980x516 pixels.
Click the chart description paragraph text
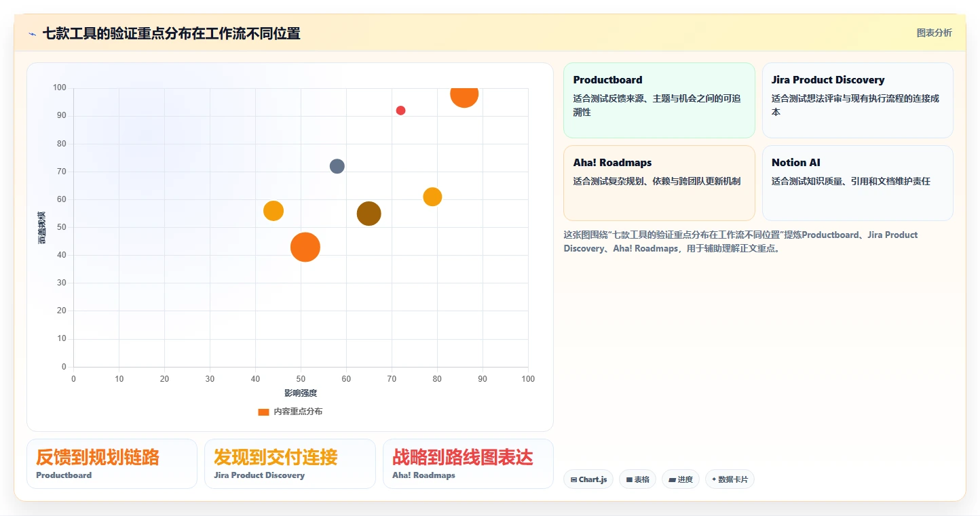740,241
